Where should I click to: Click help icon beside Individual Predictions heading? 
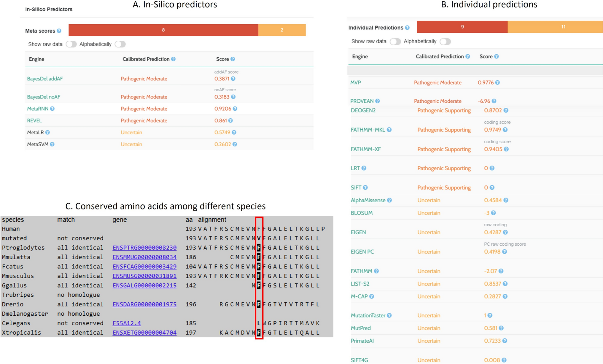[x=407, y=28]
